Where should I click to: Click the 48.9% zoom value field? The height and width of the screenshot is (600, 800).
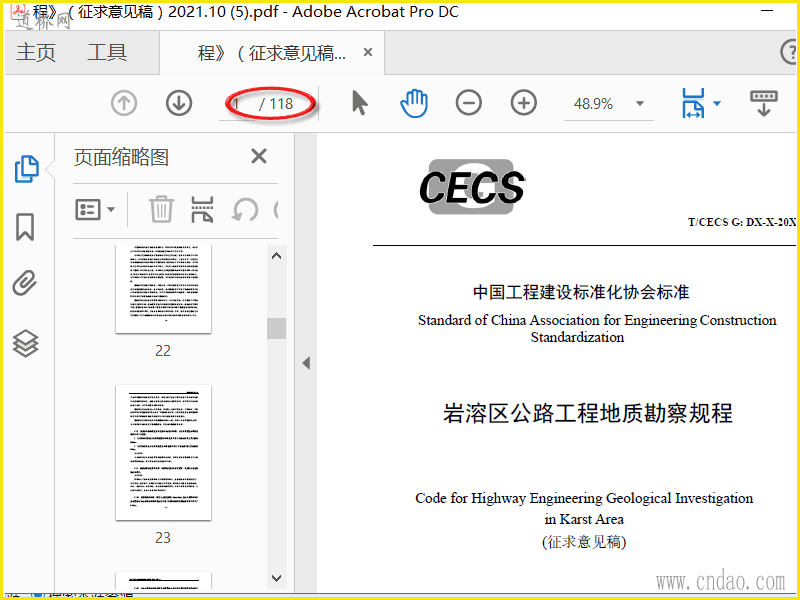coord(593,104)
